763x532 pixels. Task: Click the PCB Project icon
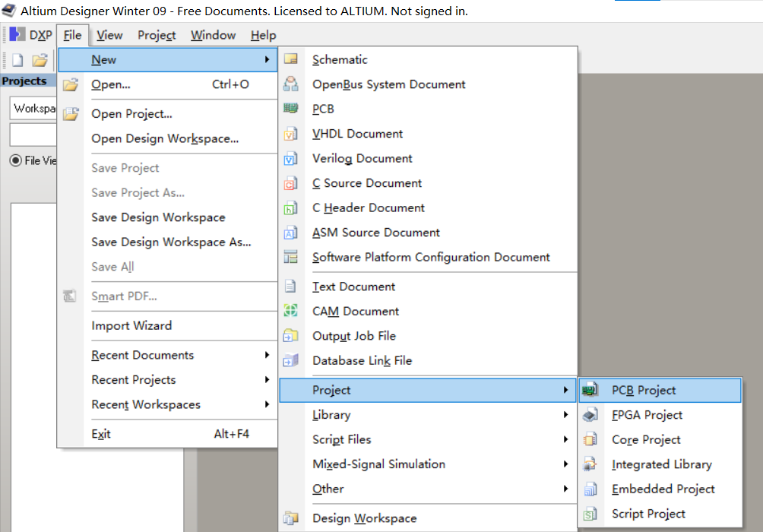[x=590, y=389]
